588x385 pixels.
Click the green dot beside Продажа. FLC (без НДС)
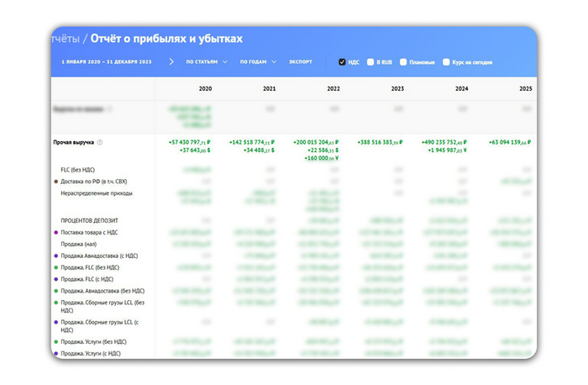55,267
